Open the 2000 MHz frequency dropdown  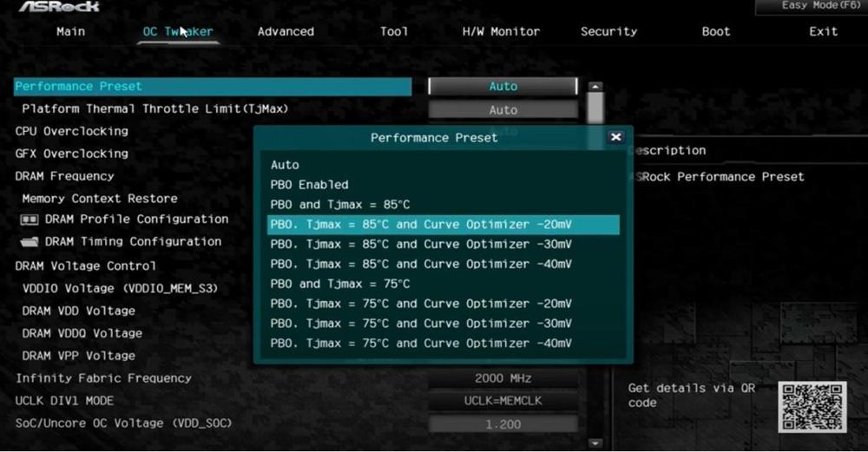(x=503, y=378)
